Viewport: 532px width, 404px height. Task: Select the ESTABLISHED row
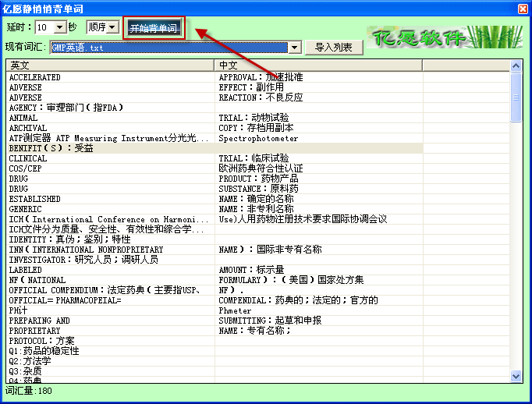(215, 199)
